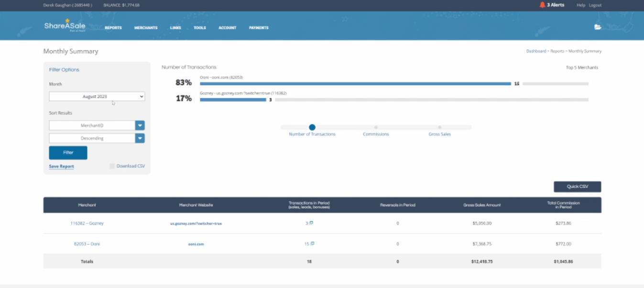The image size is (644, 288).
Task: Click the Totals row label
Action: [x=87, y=262]
